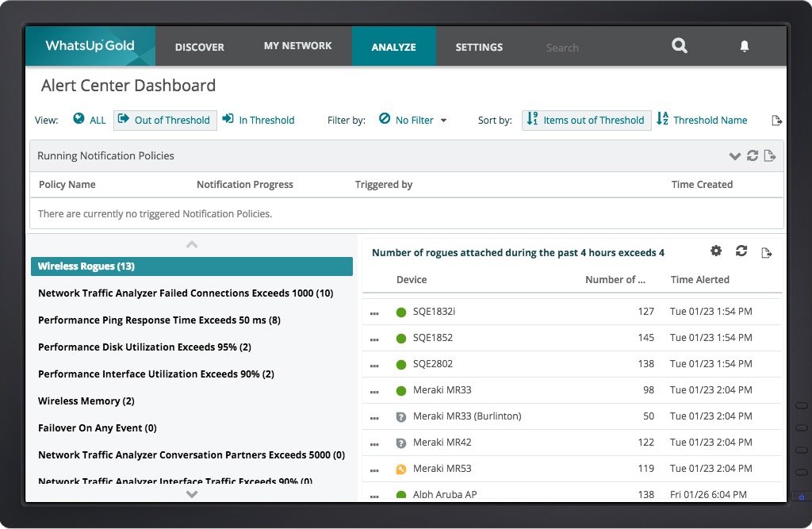812x529 pixels.
Task: Export the rogues threshold data
Action: 766,251
